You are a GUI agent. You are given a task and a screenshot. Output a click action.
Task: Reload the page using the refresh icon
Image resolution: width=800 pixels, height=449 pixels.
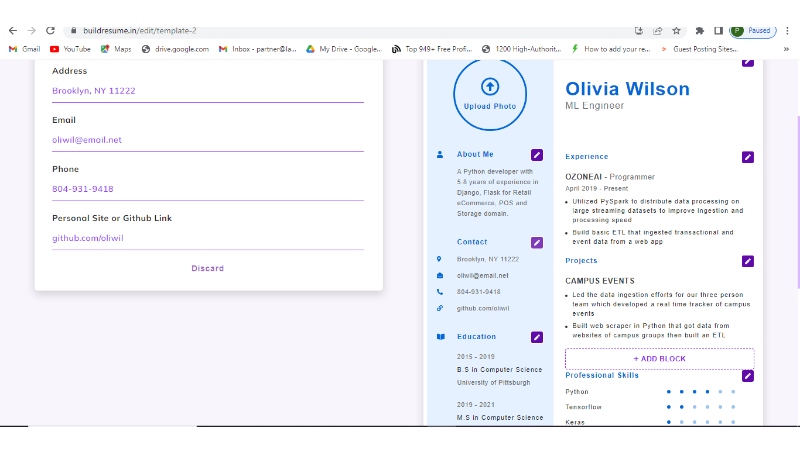click(x=50, y=31)
